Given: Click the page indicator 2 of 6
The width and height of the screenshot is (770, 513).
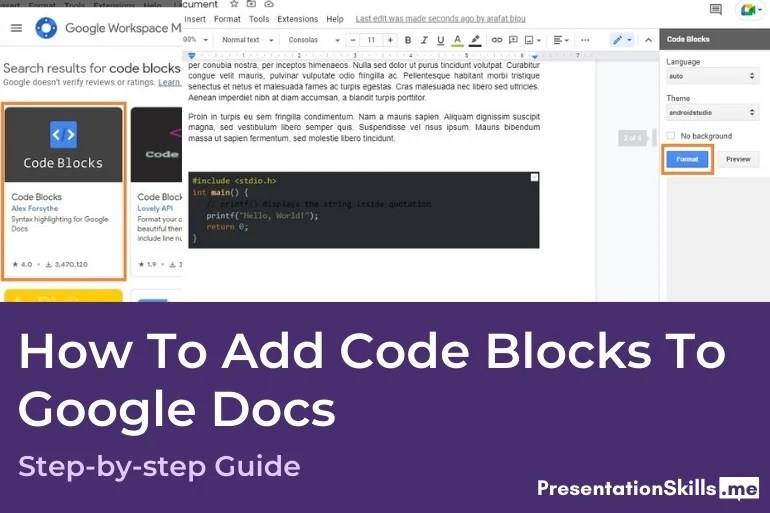Looking at the screenshot, I should point(632,138).
